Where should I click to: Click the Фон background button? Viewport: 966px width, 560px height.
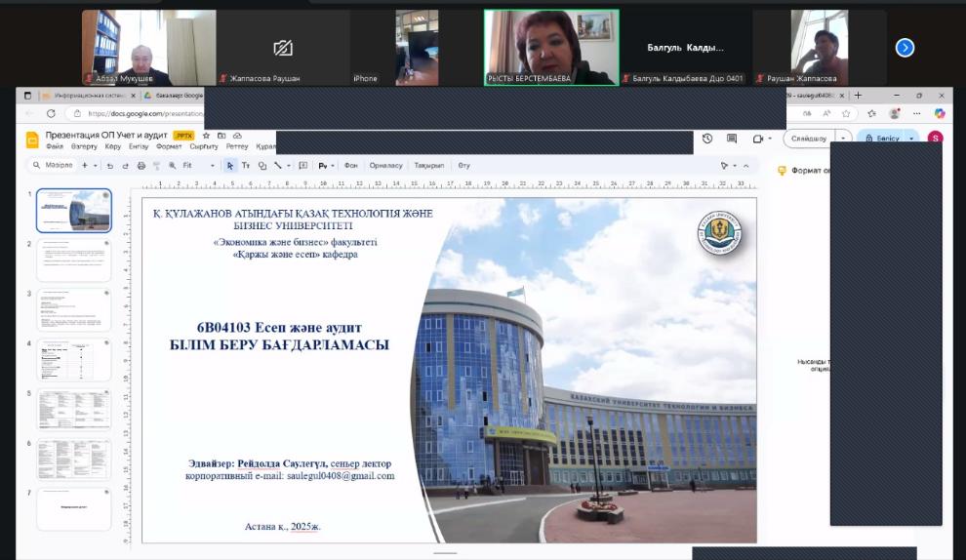point(351,166)
